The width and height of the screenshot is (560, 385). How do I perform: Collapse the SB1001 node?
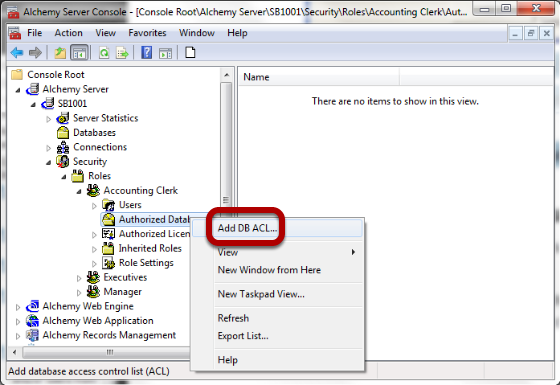[x=33, y=105]
